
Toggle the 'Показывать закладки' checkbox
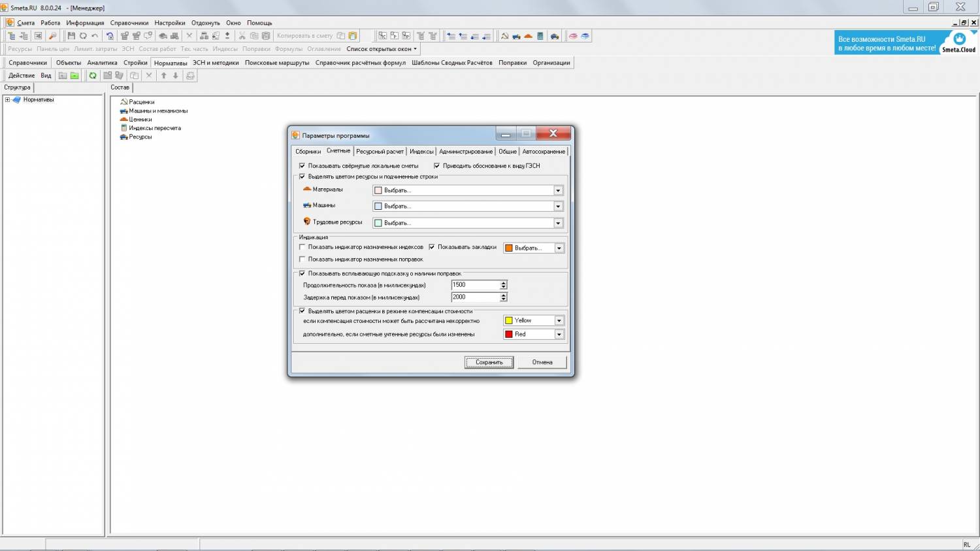click(431, 247)
